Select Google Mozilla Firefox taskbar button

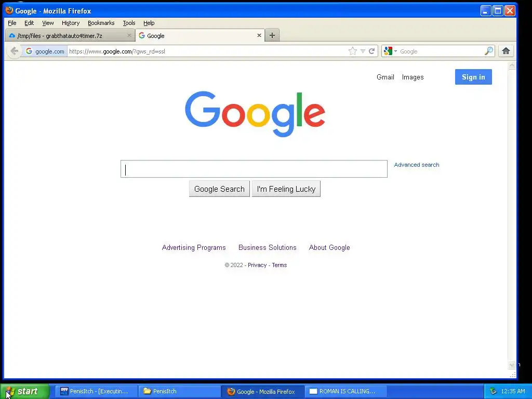(x=263, y=391)
